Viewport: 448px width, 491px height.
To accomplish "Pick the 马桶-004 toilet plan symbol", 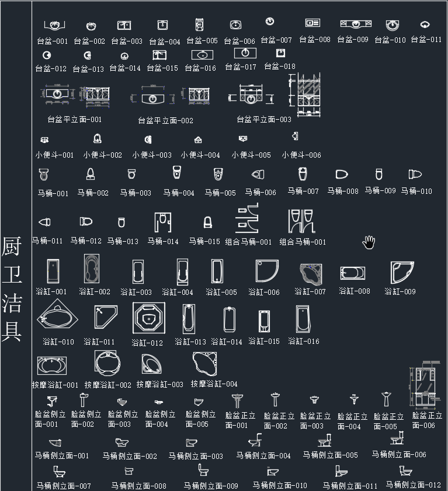I will coord(177,172).
